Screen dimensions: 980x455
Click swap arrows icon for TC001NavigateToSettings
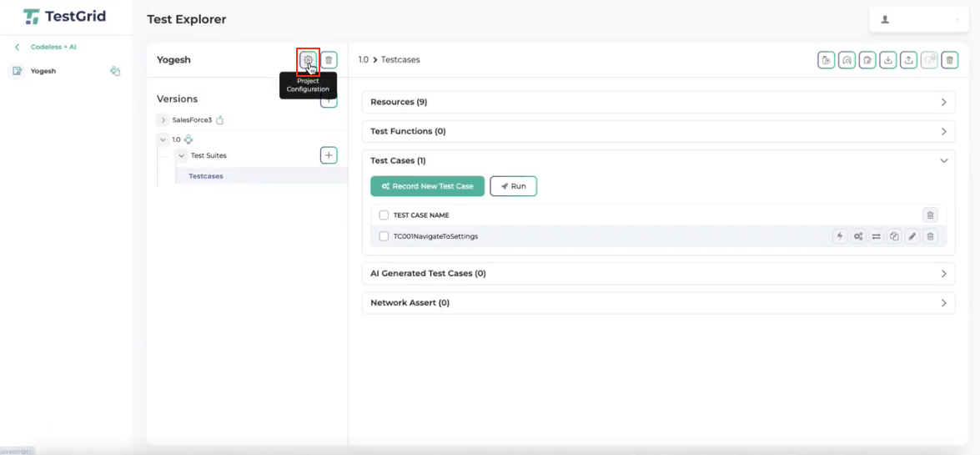[877, 236]
